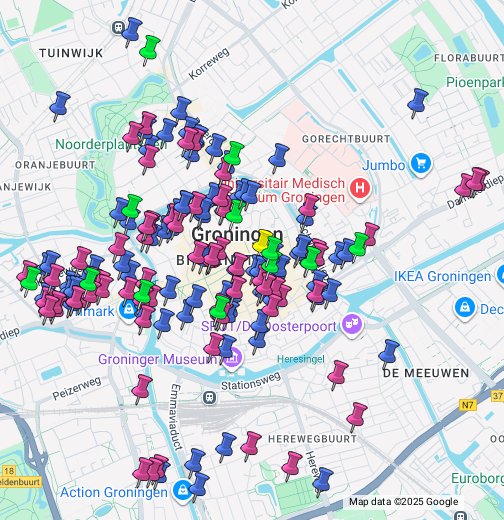Click the pink pushpin left of the Hereweg label
Screen dimensions: 504x520
click(x=291, y=466)
